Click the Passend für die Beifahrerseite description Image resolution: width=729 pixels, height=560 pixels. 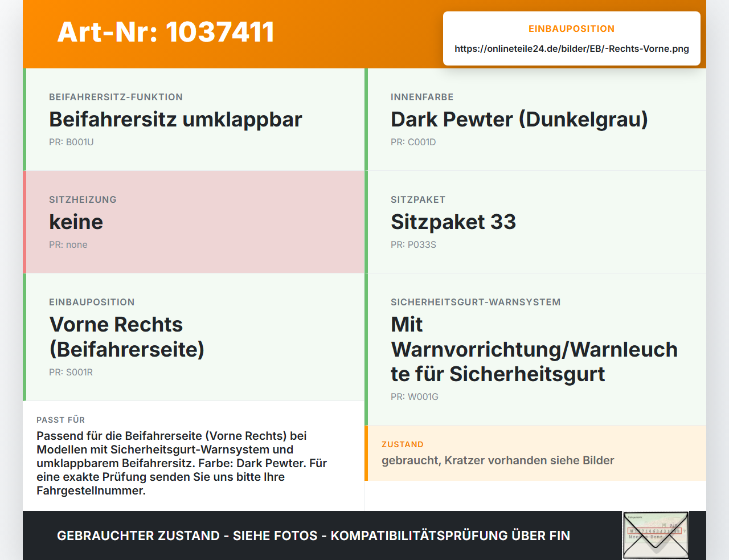(x=182, y=463)
